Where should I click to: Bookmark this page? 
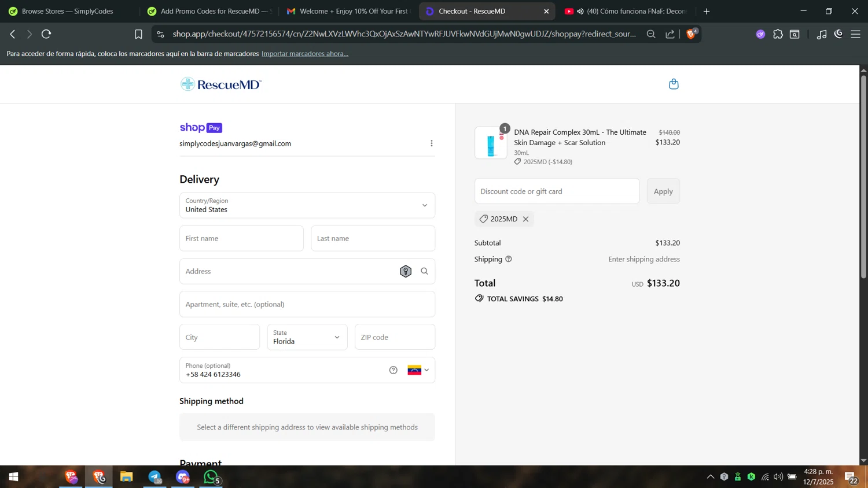click(x=138, y=34)
